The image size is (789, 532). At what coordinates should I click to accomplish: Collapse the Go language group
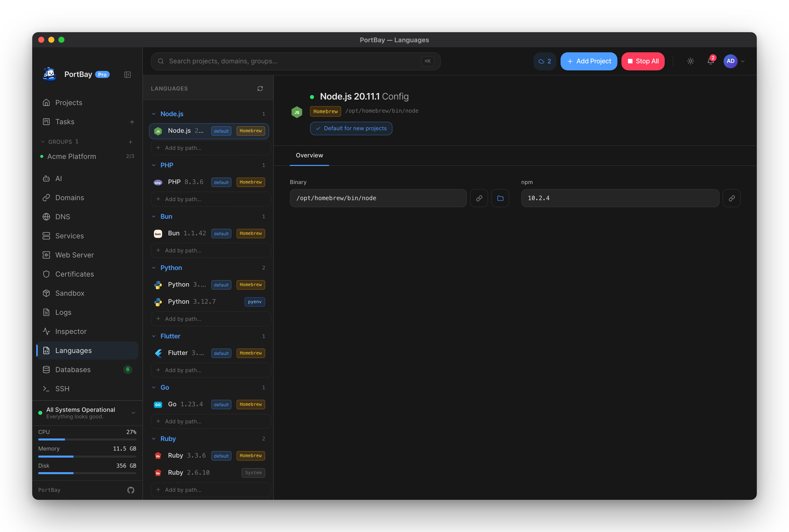coord(154,387)
